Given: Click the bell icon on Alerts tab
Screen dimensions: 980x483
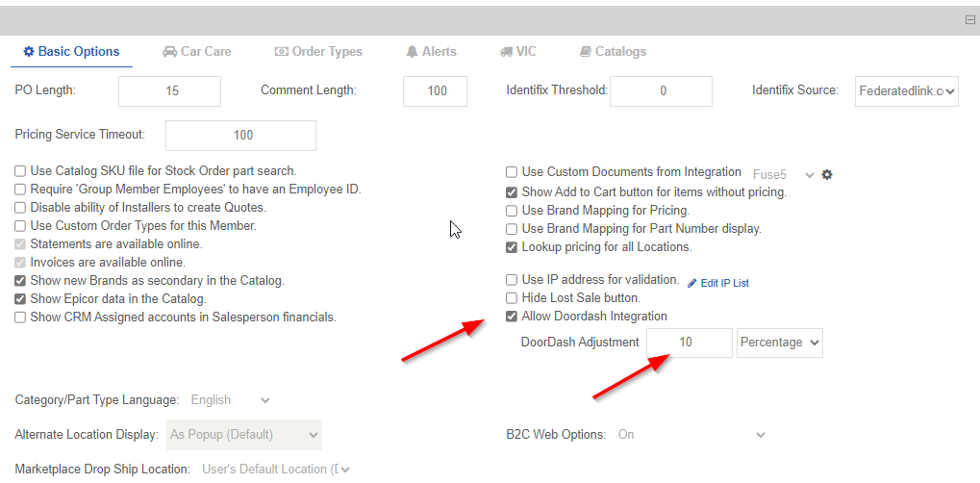Looking at the screenshot, I should (412, 51).
